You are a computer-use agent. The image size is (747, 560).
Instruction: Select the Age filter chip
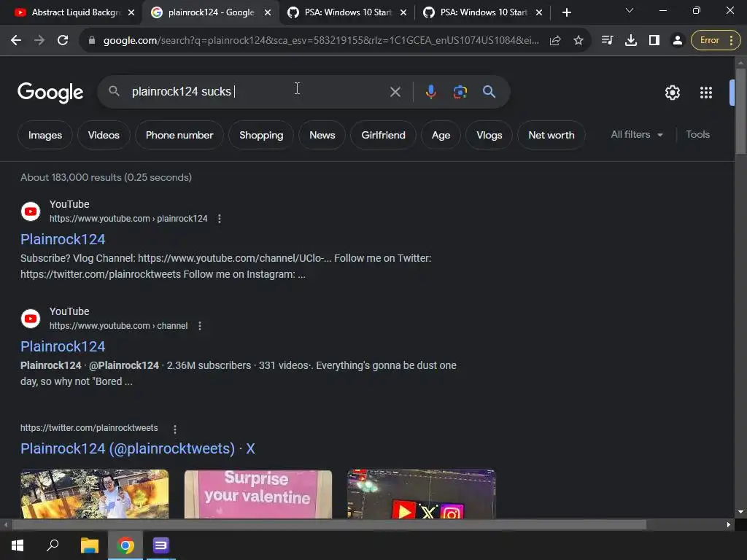click(441, 135)
